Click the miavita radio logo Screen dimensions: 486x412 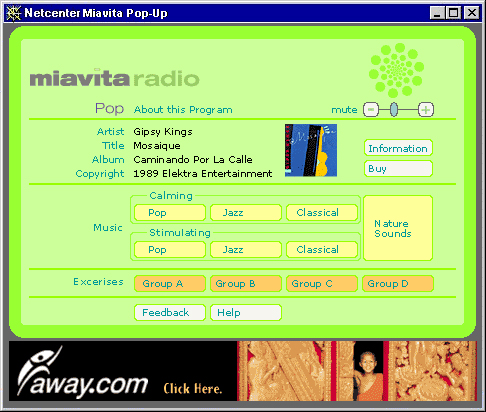(x=114, y=78)
